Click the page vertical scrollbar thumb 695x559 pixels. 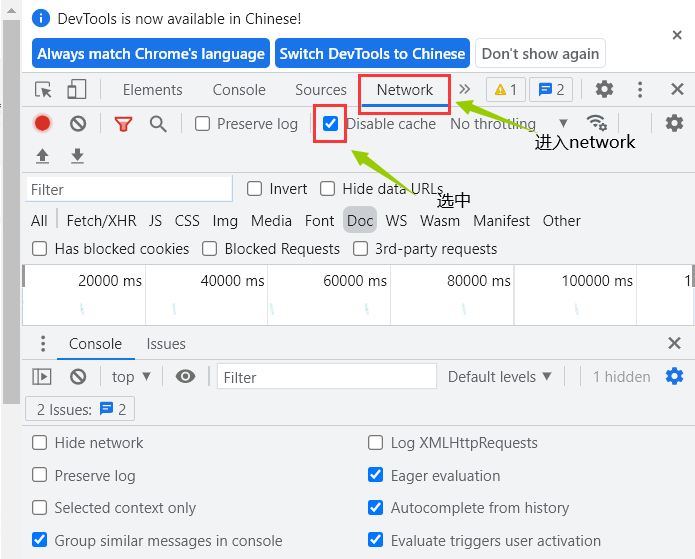[x=11, y=212]
